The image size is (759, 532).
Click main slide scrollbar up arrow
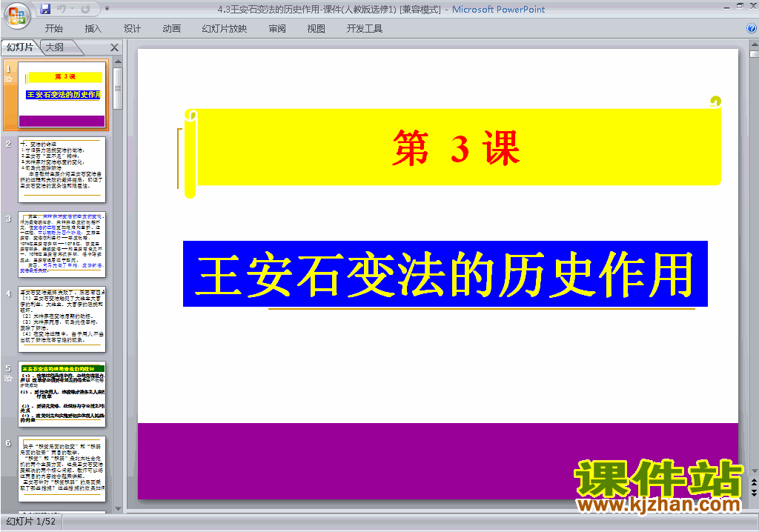pos(754,44)
